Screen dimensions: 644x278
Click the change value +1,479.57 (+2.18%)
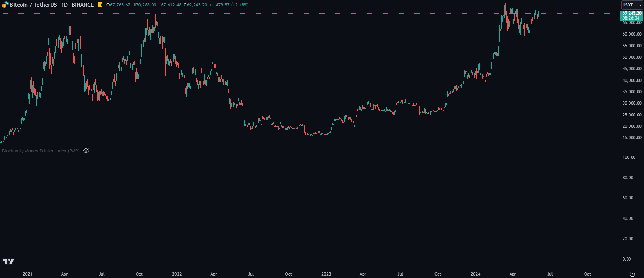[229, 5]
